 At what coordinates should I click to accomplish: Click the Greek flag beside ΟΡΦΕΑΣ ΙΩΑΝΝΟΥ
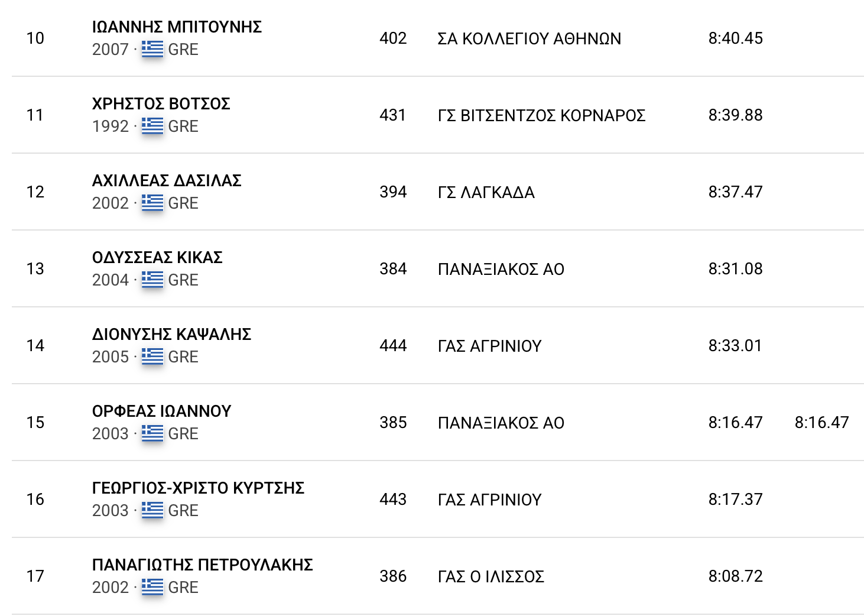tap(152, 433)
